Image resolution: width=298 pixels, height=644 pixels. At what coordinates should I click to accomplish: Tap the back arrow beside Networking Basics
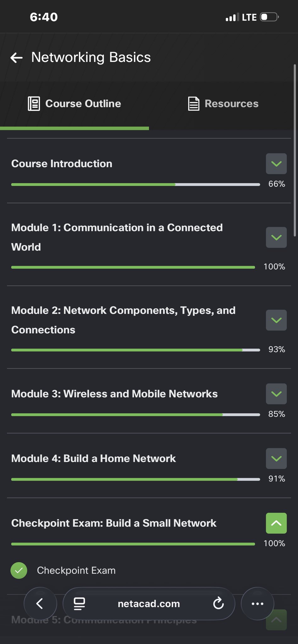[16, 58]
